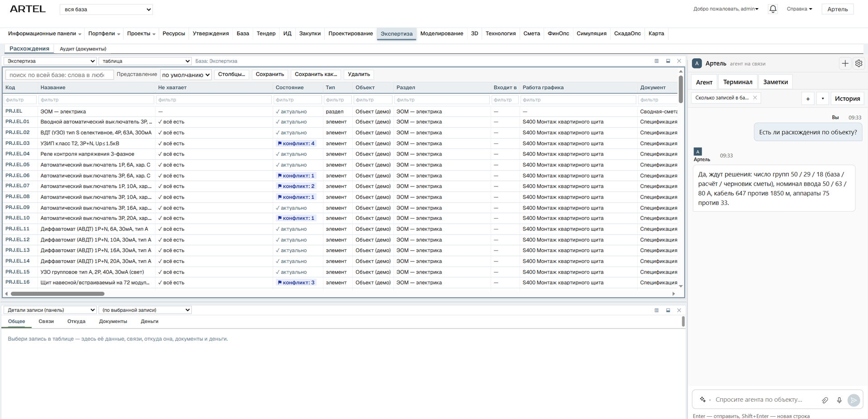Open the notifications bell

tap(773, 9)
